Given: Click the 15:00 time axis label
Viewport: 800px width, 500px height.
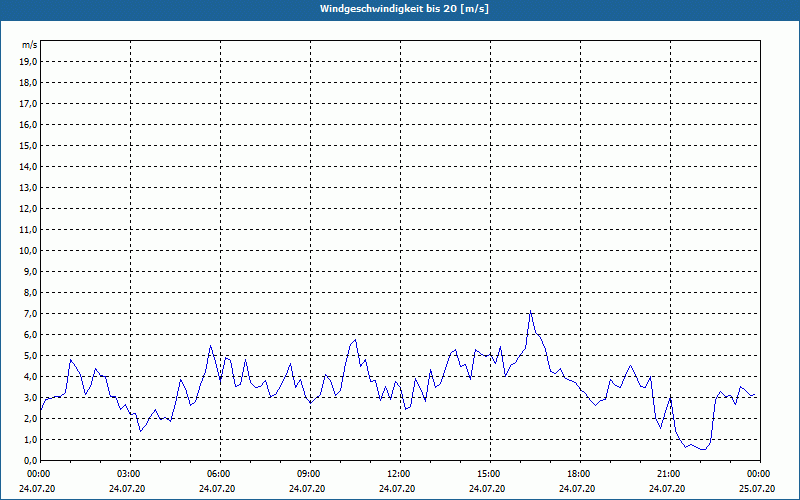Looking at the screenshot, I should 488,474.
